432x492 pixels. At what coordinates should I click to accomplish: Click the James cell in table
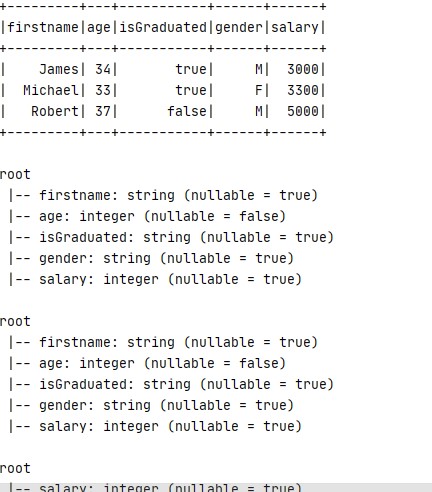click(x=59, y=69)
